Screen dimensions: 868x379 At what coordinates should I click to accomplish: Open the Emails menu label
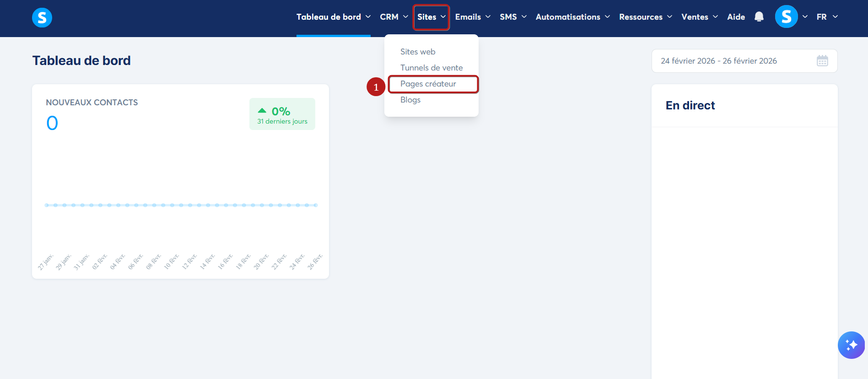(x=468, y=17)
